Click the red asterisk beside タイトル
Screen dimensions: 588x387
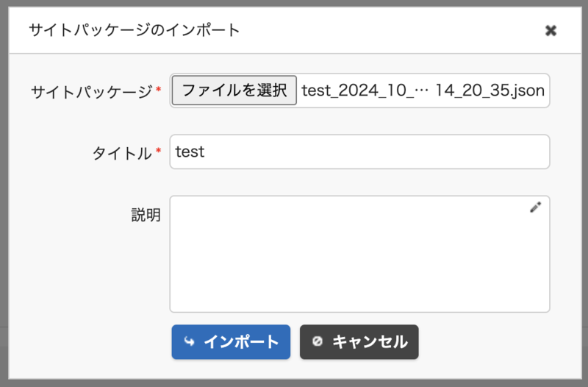[x=159, y=152]
